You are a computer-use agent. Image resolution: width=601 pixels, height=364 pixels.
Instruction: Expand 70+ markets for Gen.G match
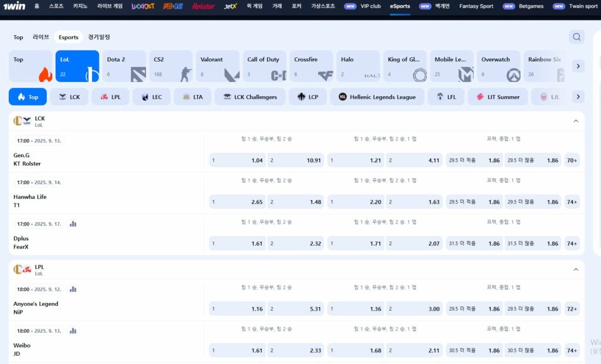tap(572, 161)
